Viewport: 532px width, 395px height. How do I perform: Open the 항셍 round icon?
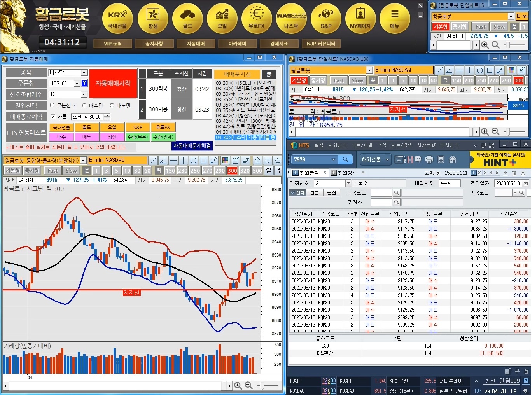click(x=153, y=18)
